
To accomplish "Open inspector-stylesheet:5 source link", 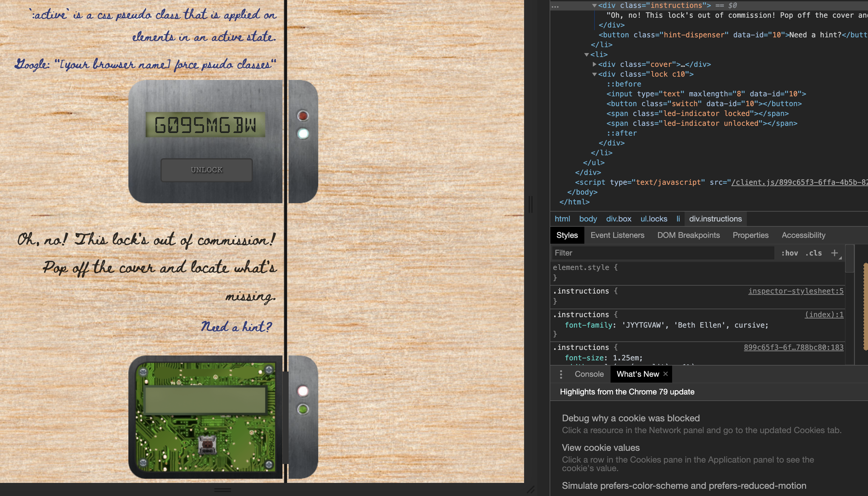I will 796,291.
